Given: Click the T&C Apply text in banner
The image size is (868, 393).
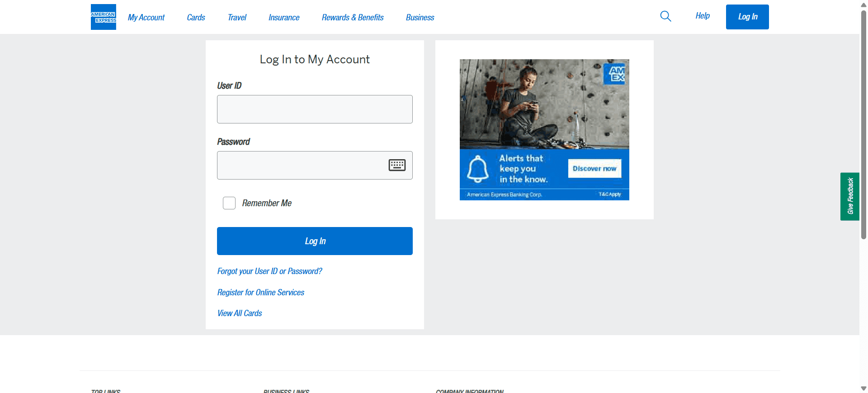Looking at the screenshot, I should (610, 194).
